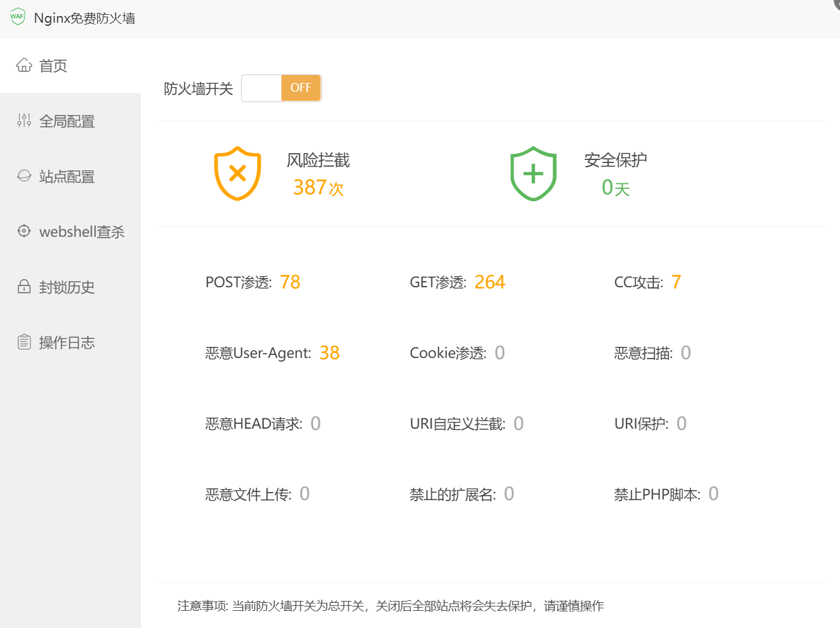Click the green shield plus icon
This screenshot has width=840, height=628.
click(x=533, y=173)
